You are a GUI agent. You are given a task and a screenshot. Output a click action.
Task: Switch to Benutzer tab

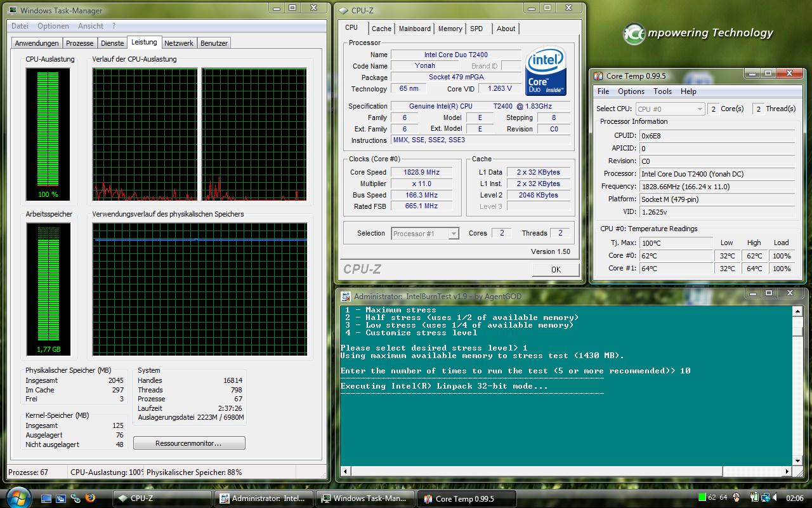tap(214, 43)
